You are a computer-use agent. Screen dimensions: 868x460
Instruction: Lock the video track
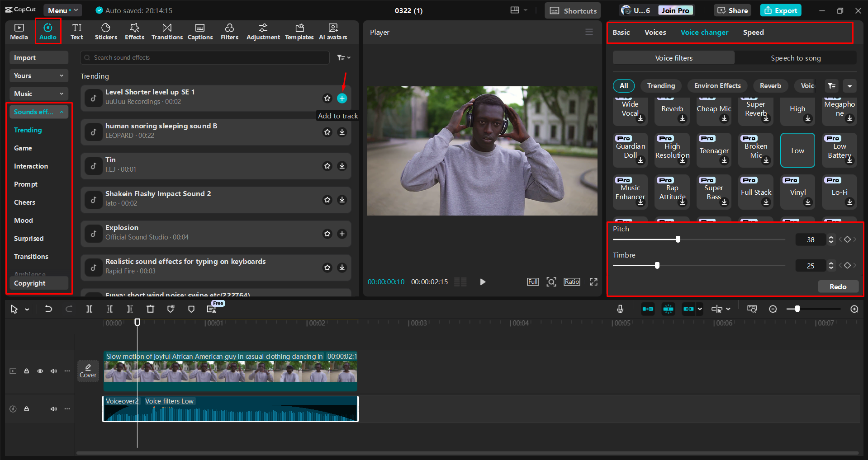tap(26, 371)
